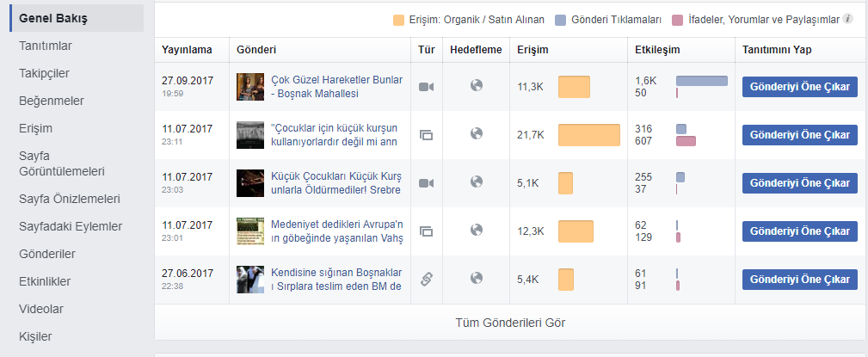This screenshot has height=357, width=868.
Task: Click Gönderiyi Öne Çıkar for 5,4K post
Action: 799,280
